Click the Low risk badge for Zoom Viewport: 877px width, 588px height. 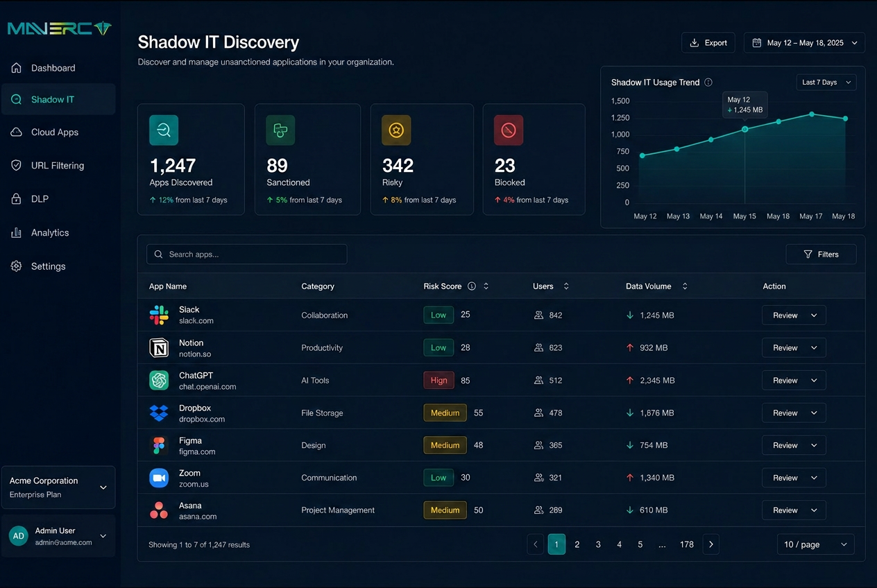tap(438, 478)
